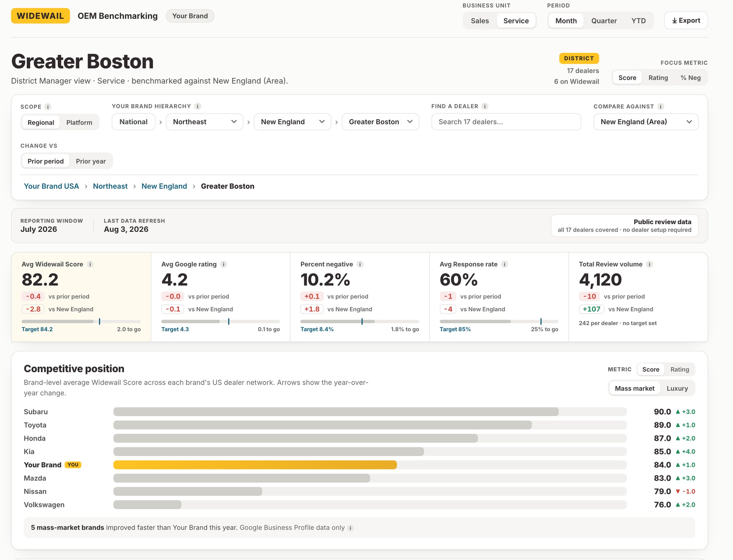Viewport: 733px width, 560px height.
Task: Set period to Month
Action: pos(566,21)
